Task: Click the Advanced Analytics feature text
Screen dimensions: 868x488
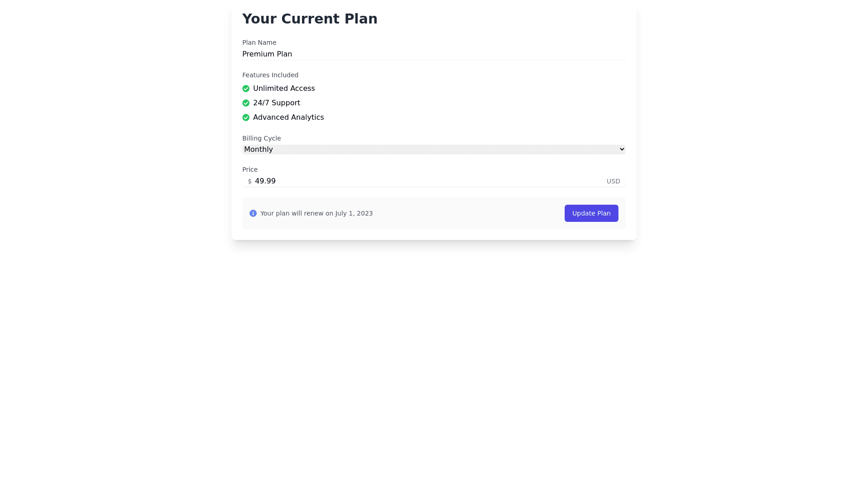Action: tap(288, 117)
